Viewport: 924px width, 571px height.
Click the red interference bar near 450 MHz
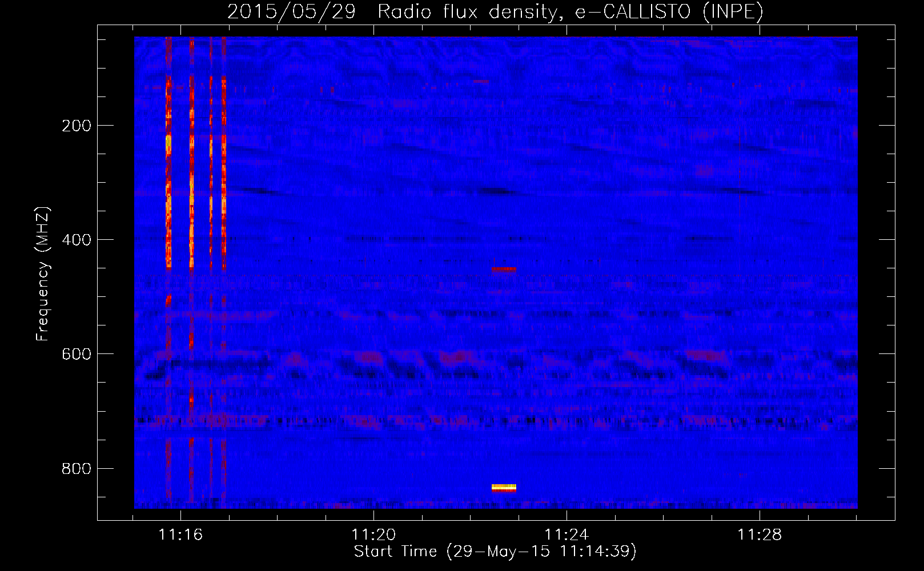tap(504, 269)
